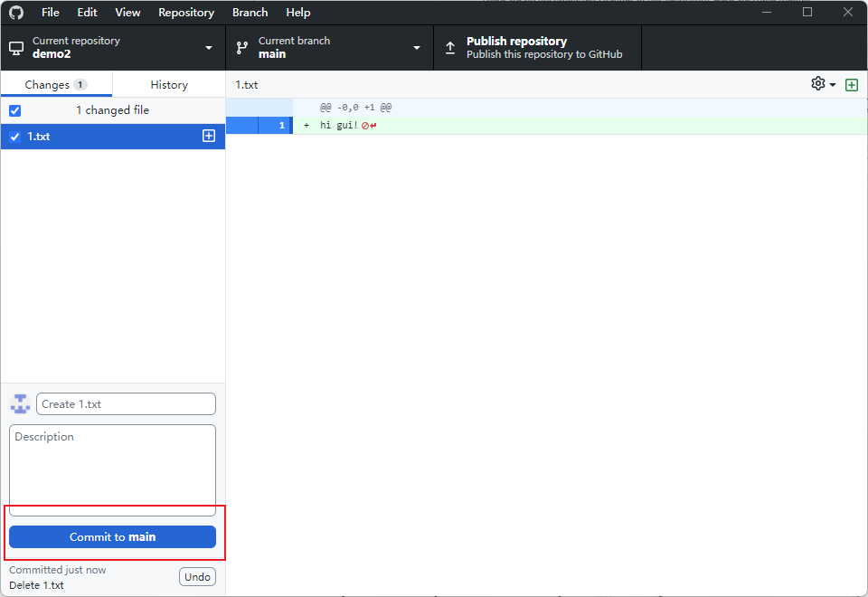Image resolution: width=868 pixels, height=597 pixels.
Task: Click the Publish repository upload arrow icon
Action: coord(450,48)
